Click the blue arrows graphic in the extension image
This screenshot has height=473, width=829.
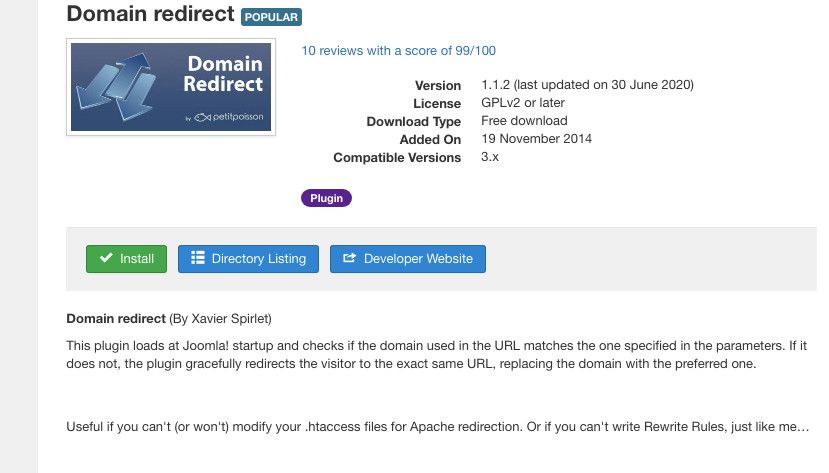(x=117, y=87)
